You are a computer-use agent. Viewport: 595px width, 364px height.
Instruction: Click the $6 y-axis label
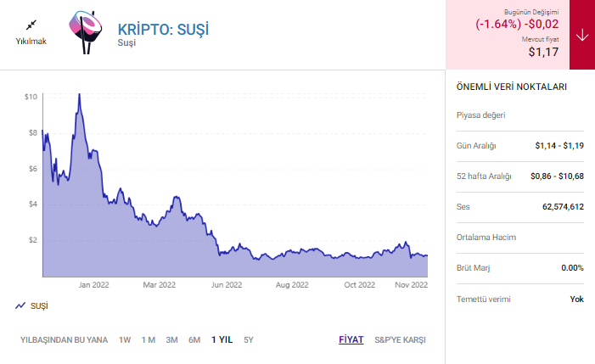point(33,168)
